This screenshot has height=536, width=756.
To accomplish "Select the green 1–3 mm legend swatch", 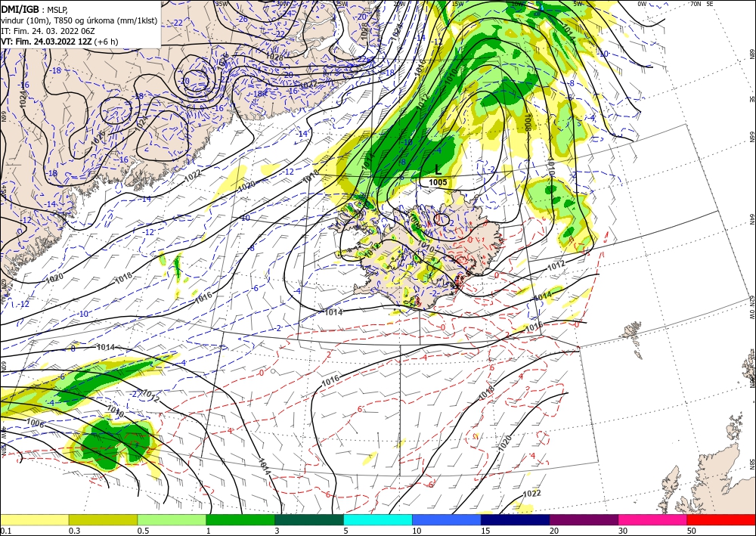I will 240,519.
